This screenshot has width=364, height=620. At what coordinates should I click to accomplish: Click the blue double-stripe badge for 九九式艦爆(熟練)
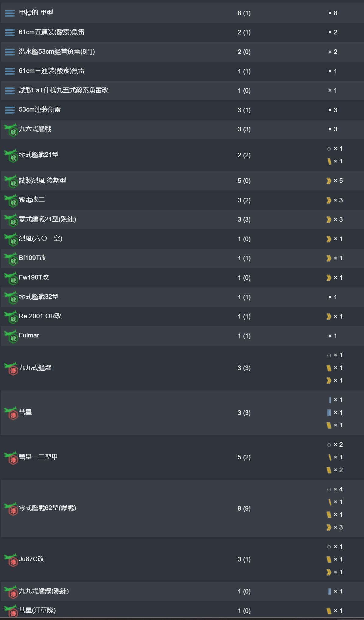tap(329, 591)
